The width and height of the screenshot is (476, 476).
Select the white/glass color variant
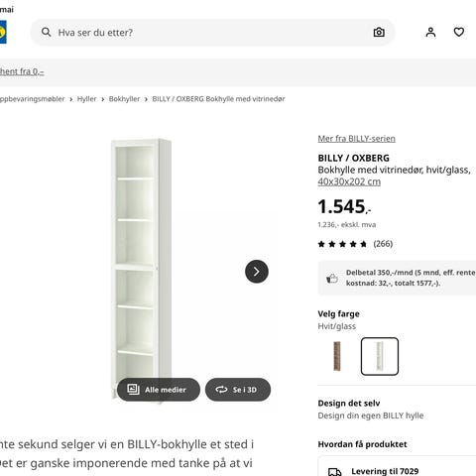click(380, 356)
